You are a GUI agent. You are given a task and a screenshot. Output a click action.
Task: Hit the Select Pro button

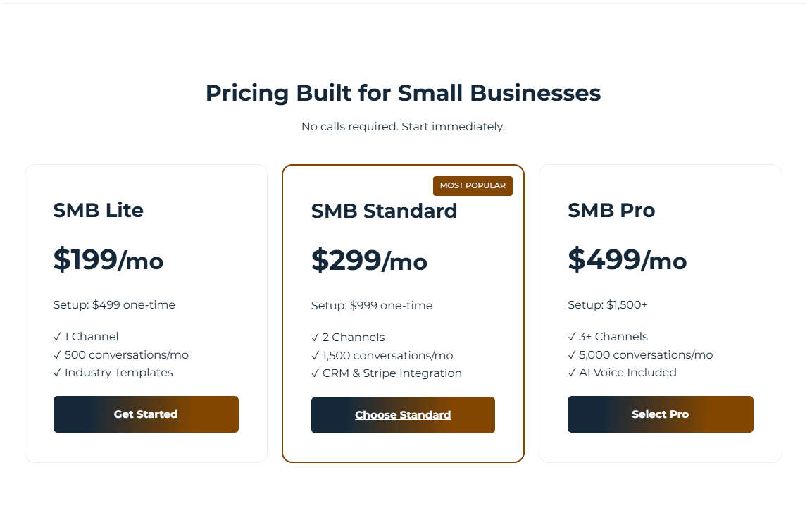[x=660, y=414]
